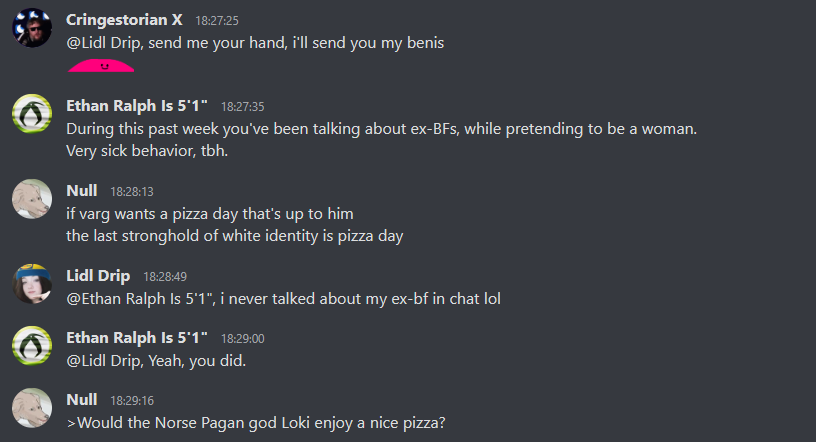Select the Null username above the pizza day message

click(82, 190)
